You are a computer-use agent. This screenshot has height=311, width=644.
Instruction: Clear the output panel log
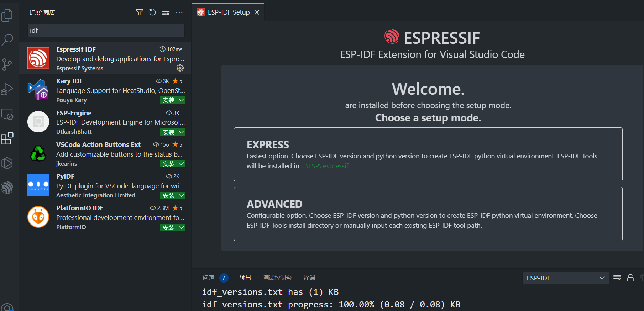[x=617, y=278]
